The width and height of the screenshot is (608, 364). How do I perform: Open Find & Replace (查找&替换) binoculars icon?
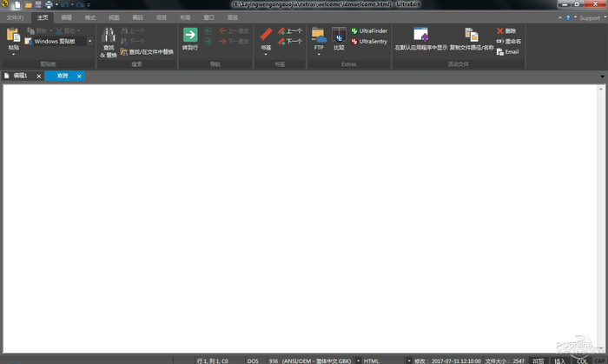click(x=109, y=37)
